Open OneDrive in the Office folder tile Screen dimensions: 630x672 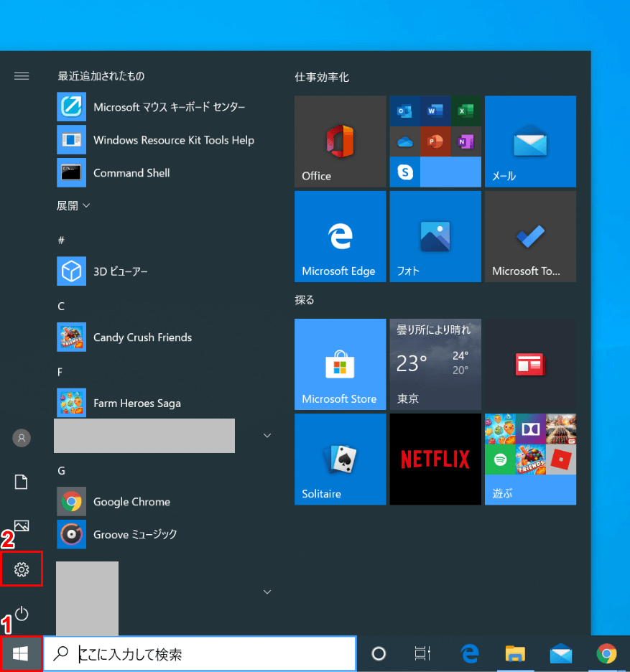[x=405, y=141]
